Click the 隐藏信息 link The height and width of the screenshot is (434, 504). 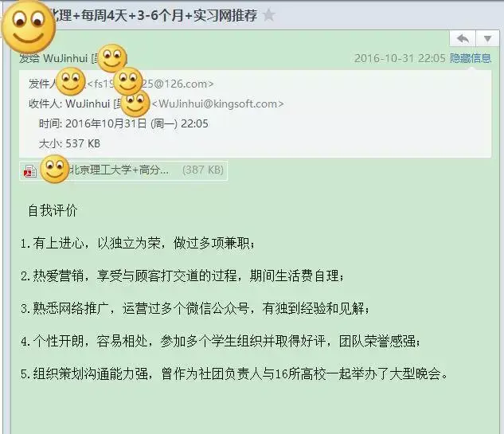[471, 58]
